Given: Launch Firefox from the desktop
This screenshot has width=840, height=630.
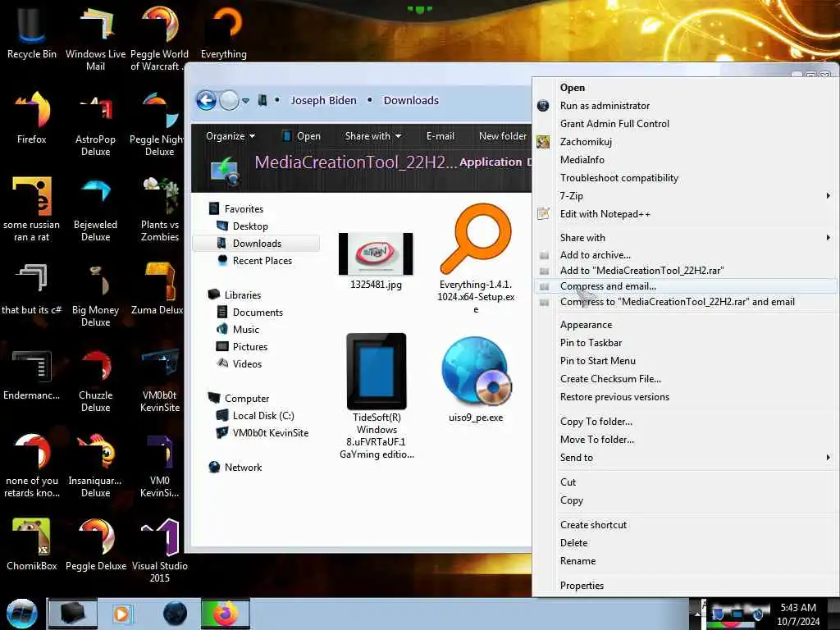Looking at the screenshot, I should (x=32, y=118).
